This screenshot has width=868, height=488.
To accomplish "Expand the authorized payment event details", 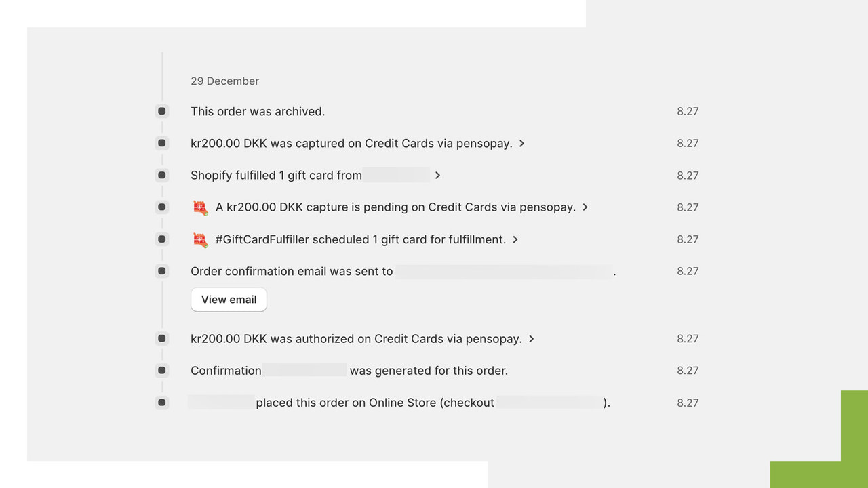I will 531,338.
